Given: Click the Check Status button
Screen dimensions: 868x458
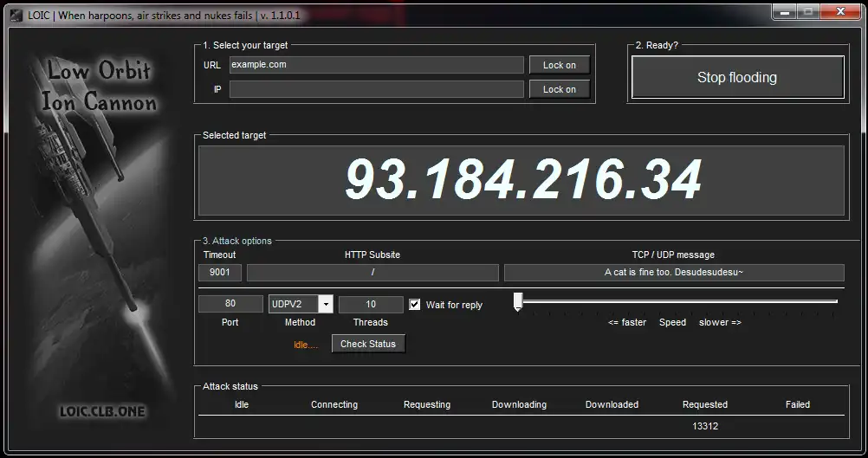Looking at the screenshot, I should [368, 344].
